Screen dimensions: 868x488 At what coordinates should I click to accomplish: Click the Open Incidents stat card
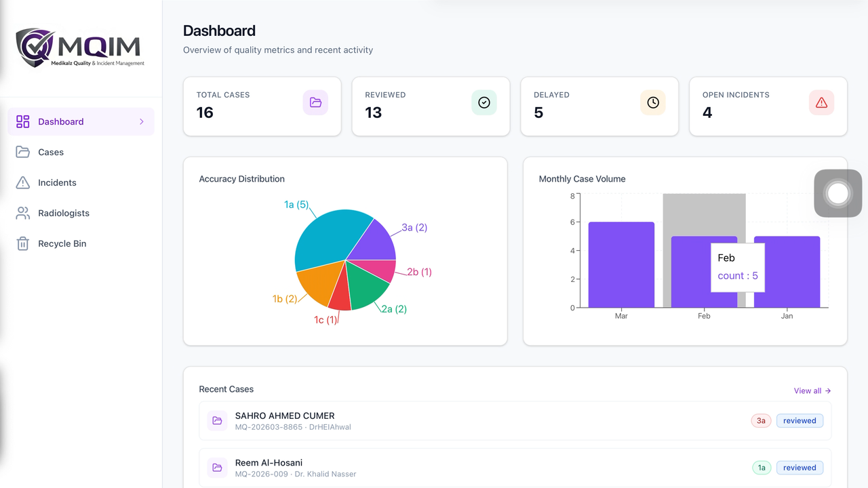tap(768, 106)
